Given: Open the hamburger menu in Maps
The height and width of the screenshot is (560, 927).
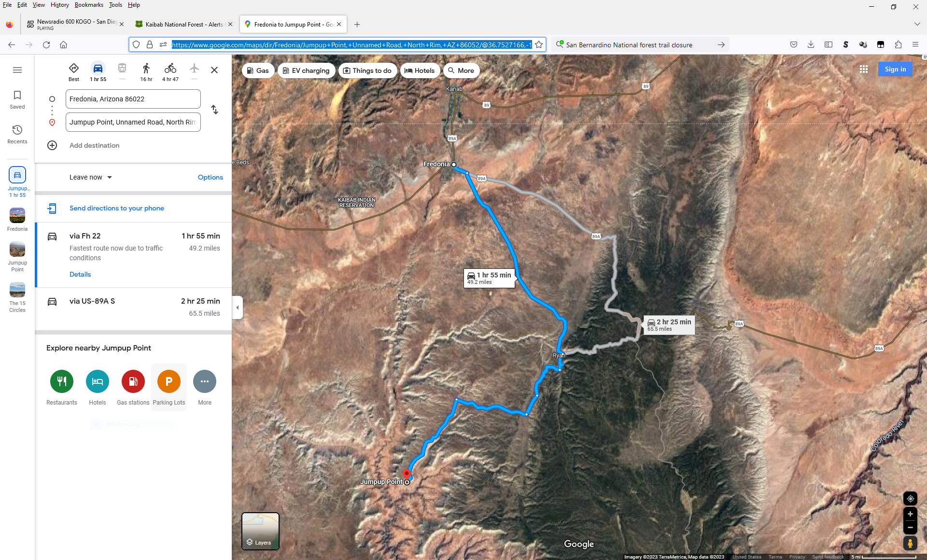Looking at the screenshot, I should tap(17, 70).
